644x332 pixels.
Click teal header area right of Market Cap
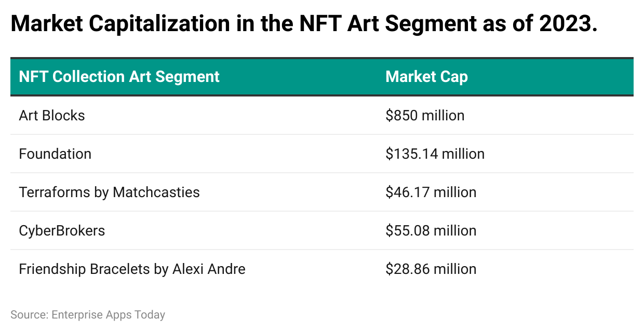coord(551,77)
